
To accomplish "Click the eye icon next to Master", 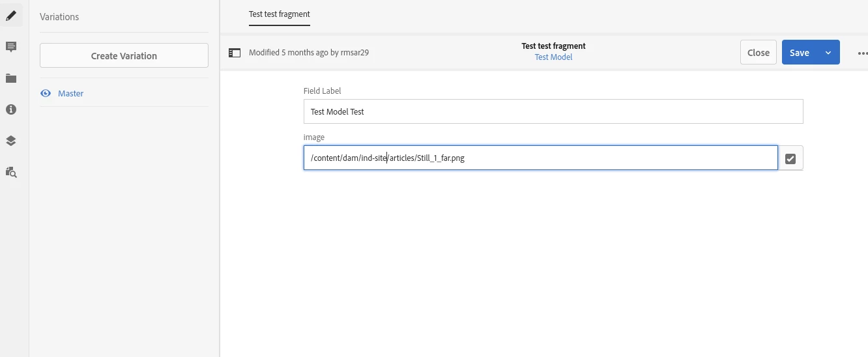I will click(46, 93).
